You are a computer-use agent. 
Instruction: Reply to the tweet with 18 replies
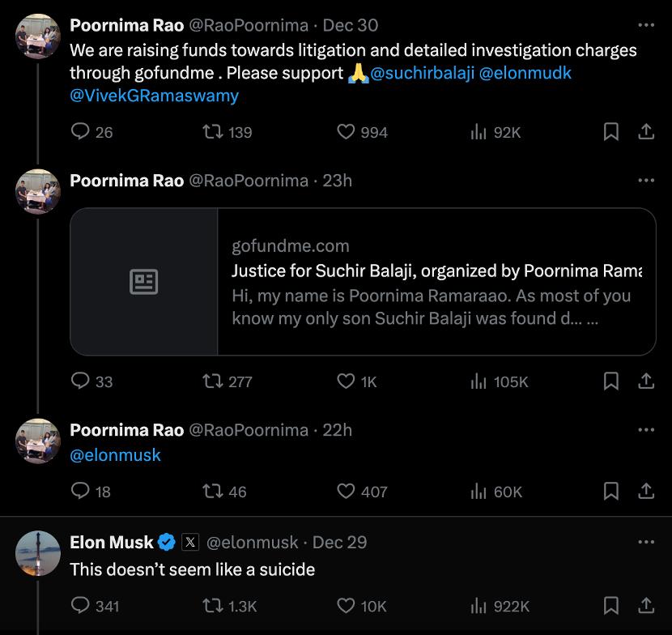(81, 491)
